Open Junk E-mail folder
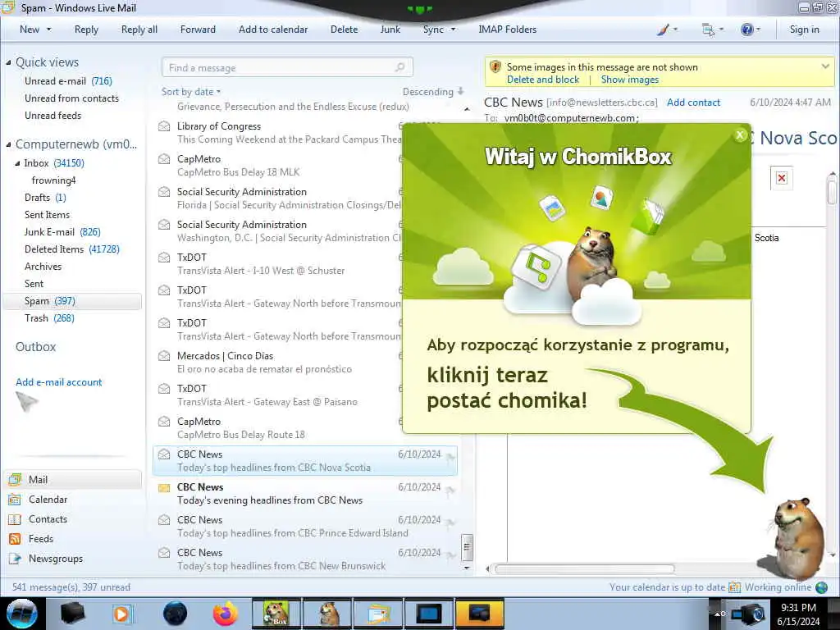 tap(62, 231)
